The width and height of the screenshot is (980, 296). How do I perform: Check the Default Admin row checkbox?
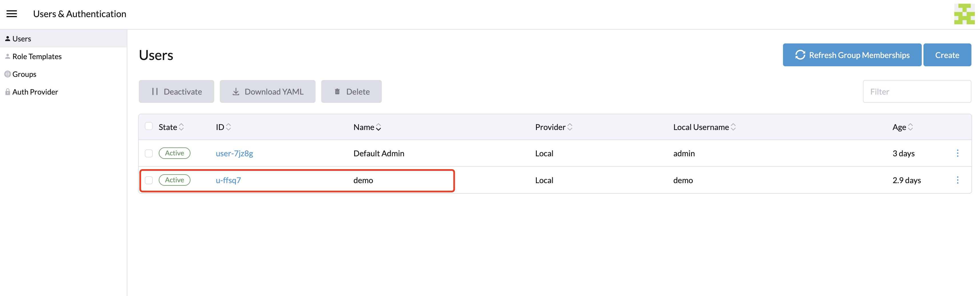click(x=149, y=153)
